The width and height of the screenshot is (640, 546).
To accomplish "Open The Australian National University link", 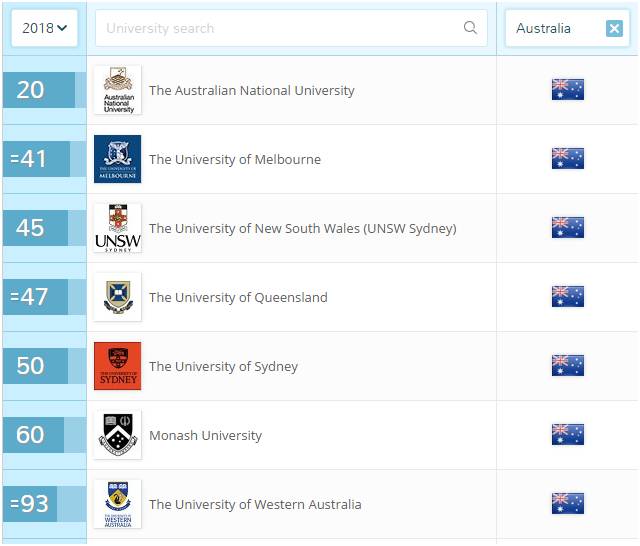I will [x=251, y=90].
